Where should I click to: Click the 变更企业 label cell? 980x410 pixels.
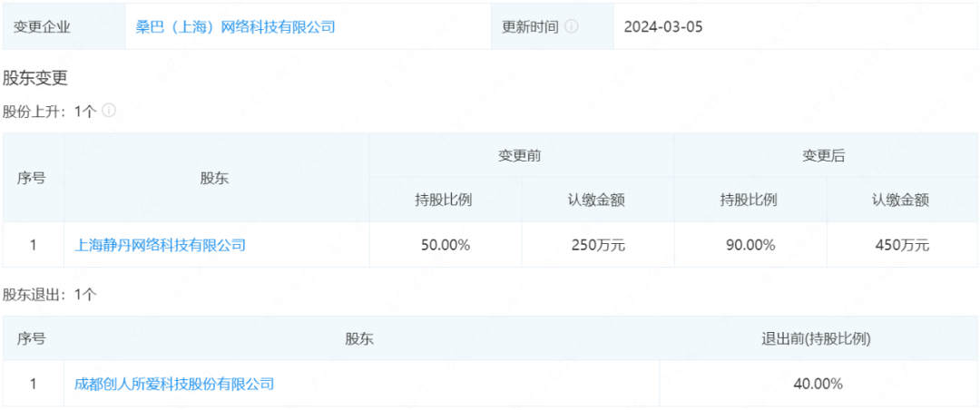(x=64, y=27)
